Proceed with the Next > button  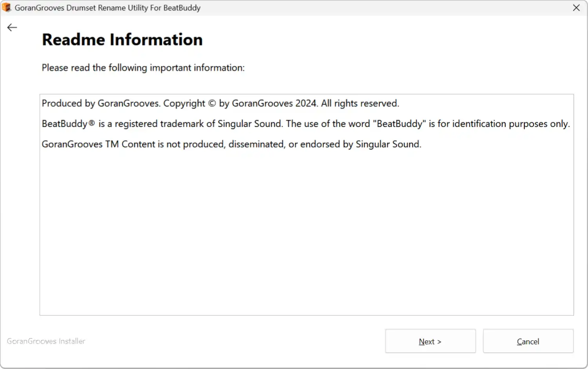(430, 341)
